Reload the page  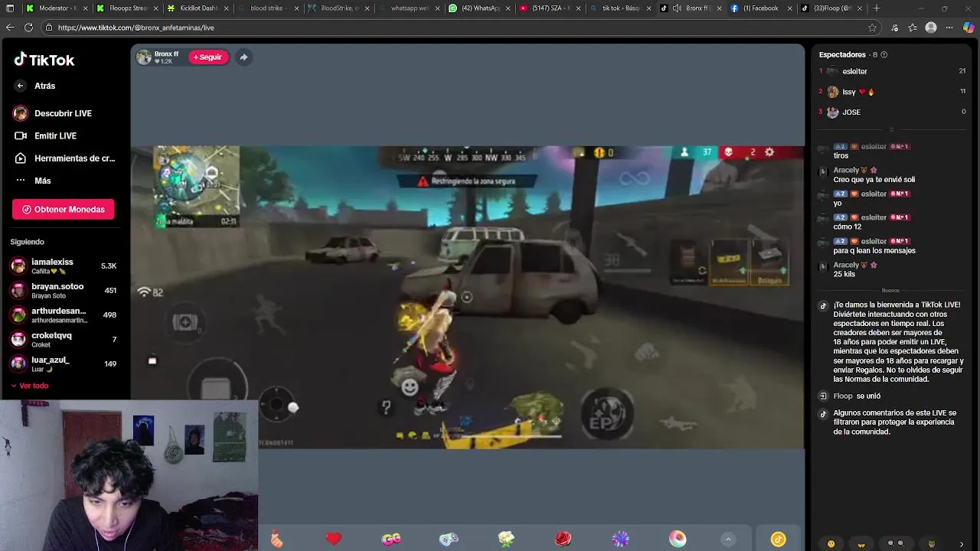pyautogui.click(x=28, y=28)
